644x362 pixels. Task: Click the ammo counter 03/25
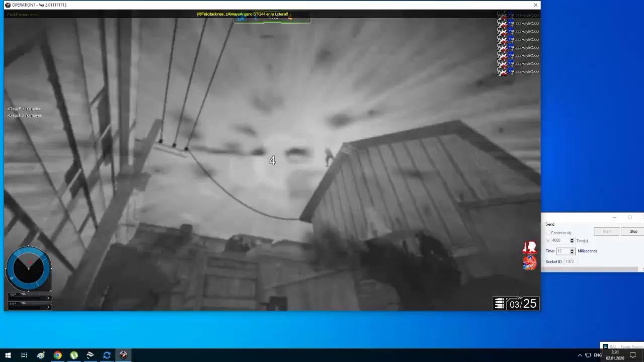pyautogui.click(x=523, y=304)
